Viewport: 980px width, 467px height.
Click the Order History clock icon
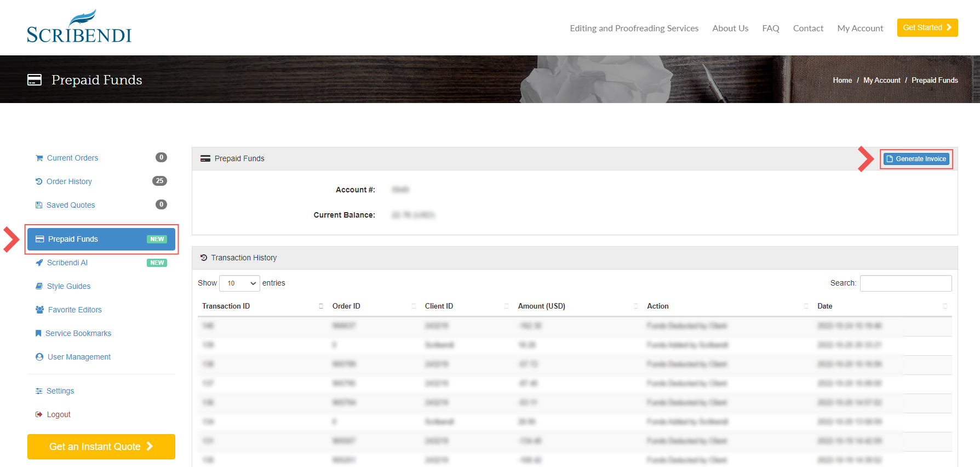pyautogui.click(x=39, y=181)
